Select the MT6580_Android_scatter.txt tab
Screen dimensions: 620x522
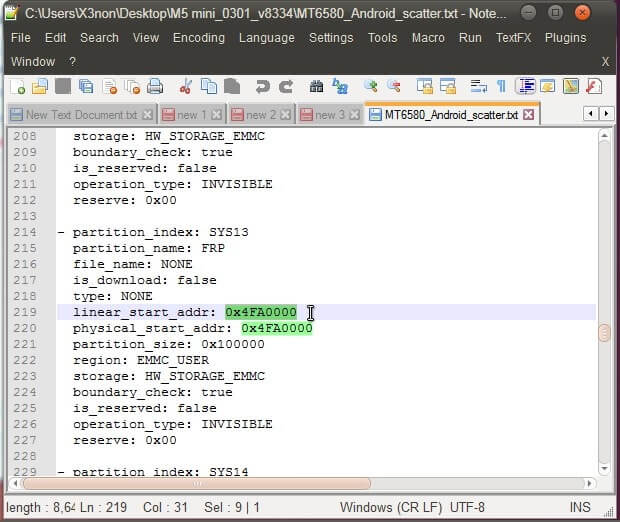coord(451,115)
